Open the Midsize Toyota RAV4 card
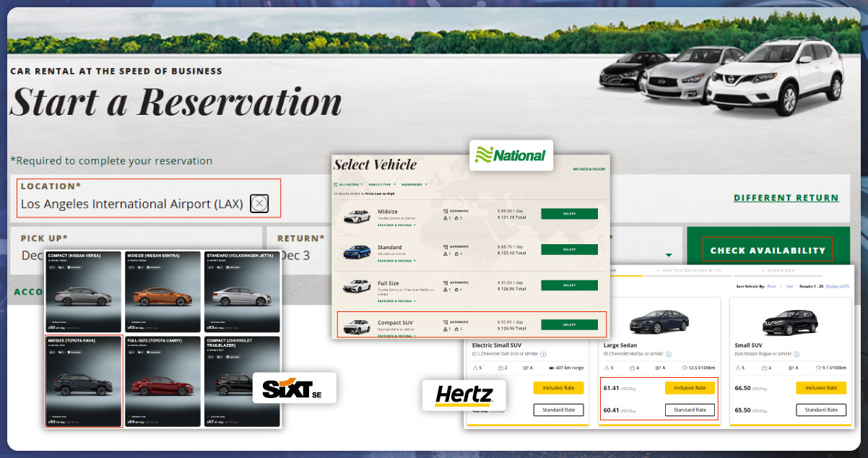Screen dimensions: 868x458 coord(84,381)
